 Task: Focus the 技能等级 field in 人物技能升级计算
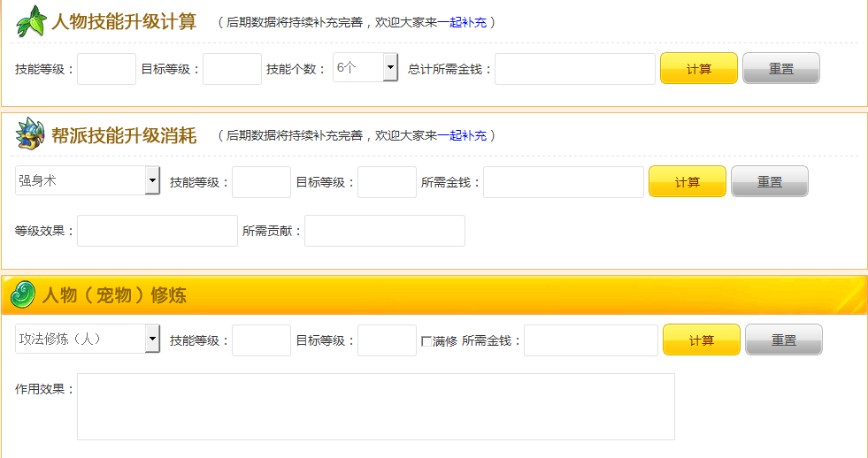pyautogui.click(x=106, y=69)
